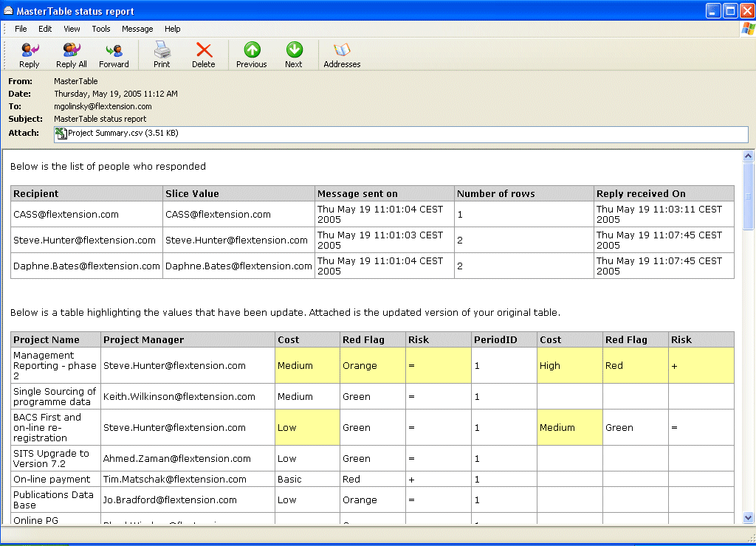Click the Windows flag logo in the menu bar
The image size is (756, 546).
[x=748, y=29]
